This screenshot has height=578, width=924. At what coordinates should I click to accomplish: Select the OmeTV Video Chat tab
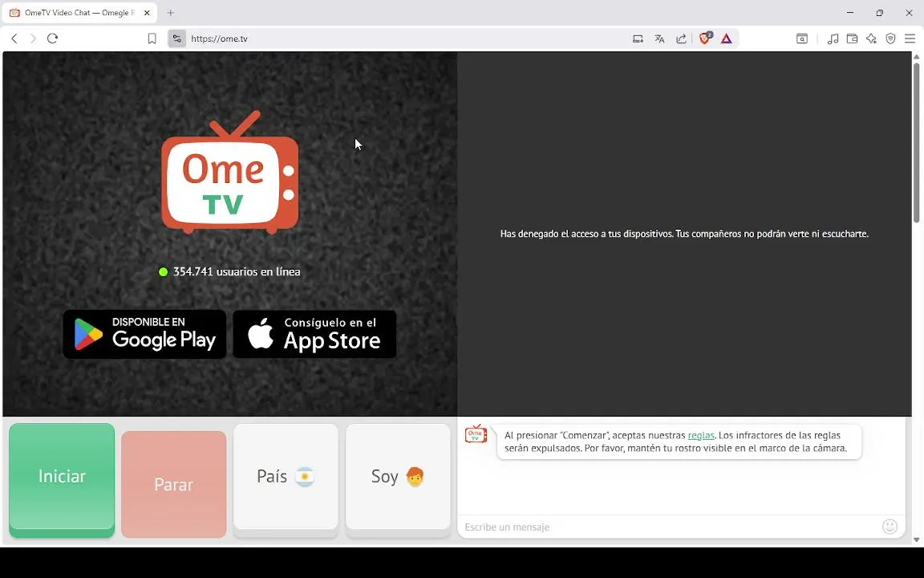[x=79, y=12]
